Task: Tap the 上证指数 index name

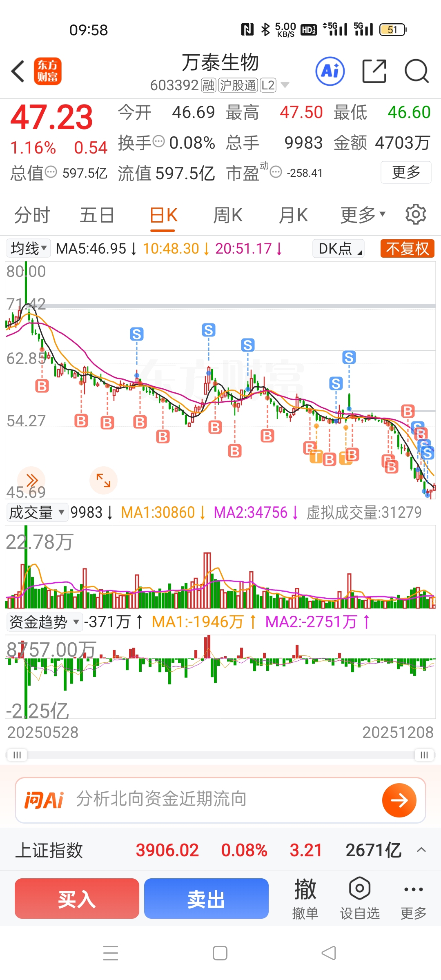Action: coord(49,850)
